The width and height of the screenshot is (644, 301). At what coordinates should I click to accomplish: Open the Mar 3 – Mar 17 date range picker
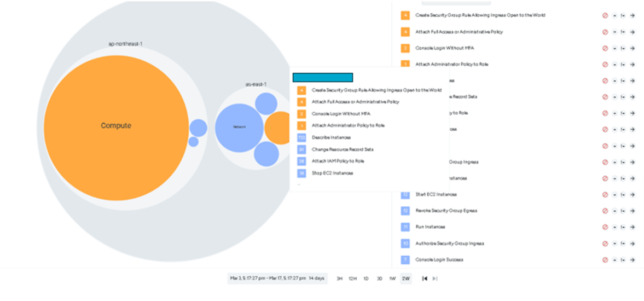coord(277,279)
